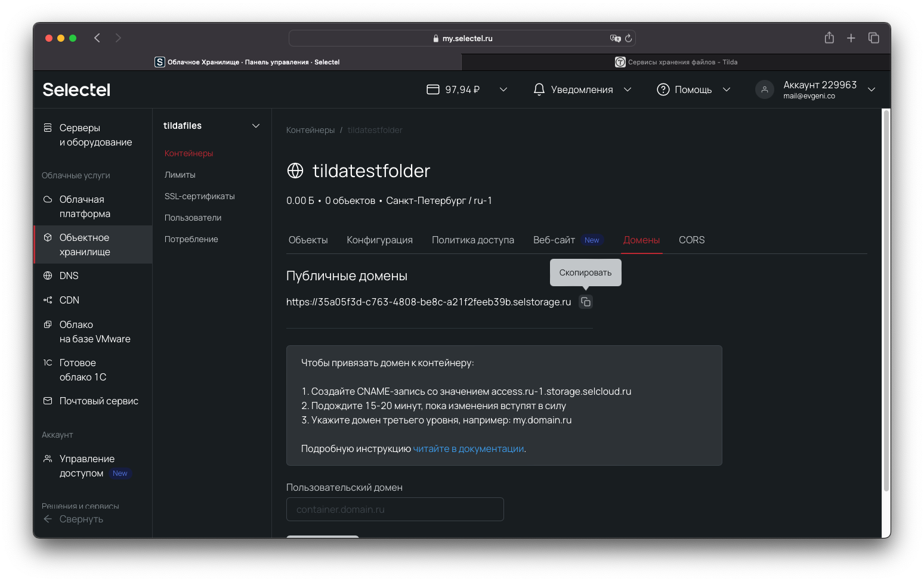Click the Mail service envelope icon
The width and height of the screenshot is (924, 582).
coord(48,401)
